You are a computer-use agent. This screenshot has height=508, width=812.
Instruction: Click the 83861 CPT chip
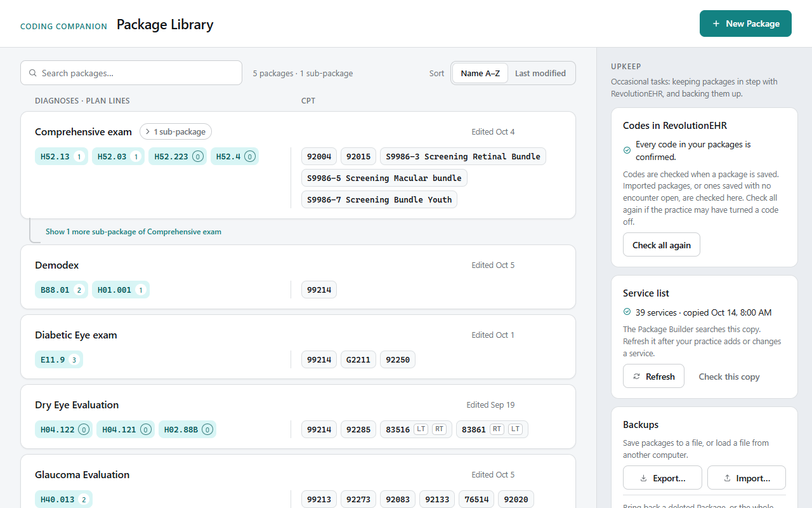(x=492, y=429)
